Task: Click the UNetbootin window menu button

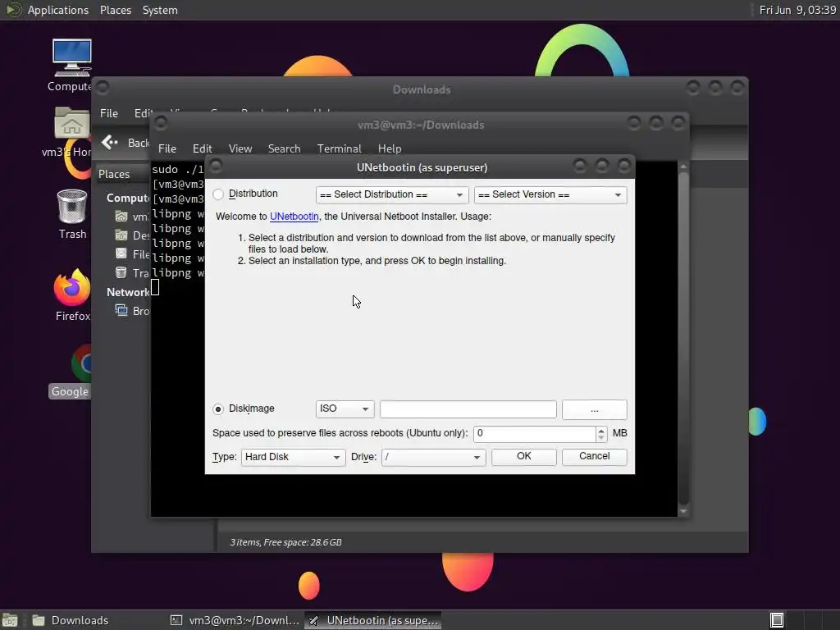Action: pyautogui.click(x=216, y=166)
